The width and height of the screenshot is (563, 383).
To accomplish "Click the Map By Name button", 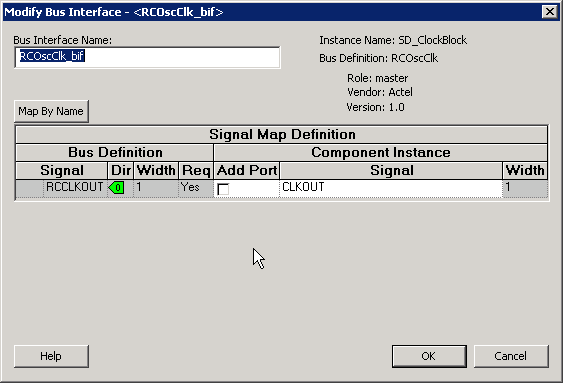I will (x=51, y=111).
